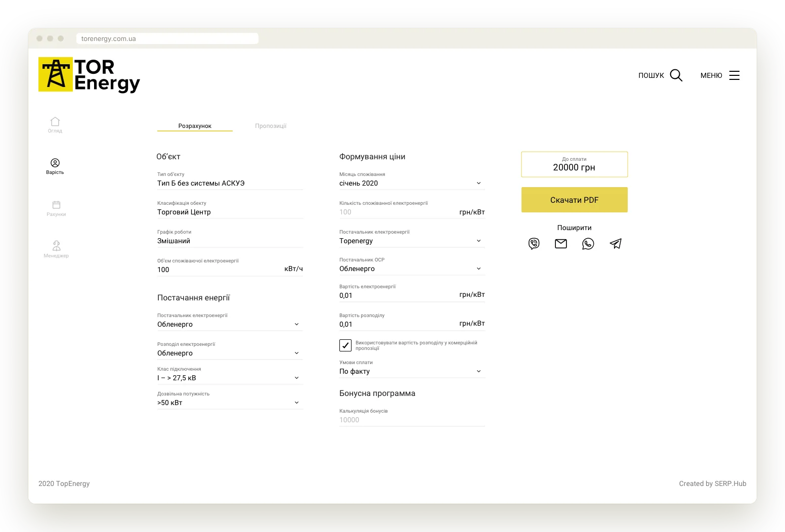
Task: Share via Viber icon
Action: tap(534, 244)
